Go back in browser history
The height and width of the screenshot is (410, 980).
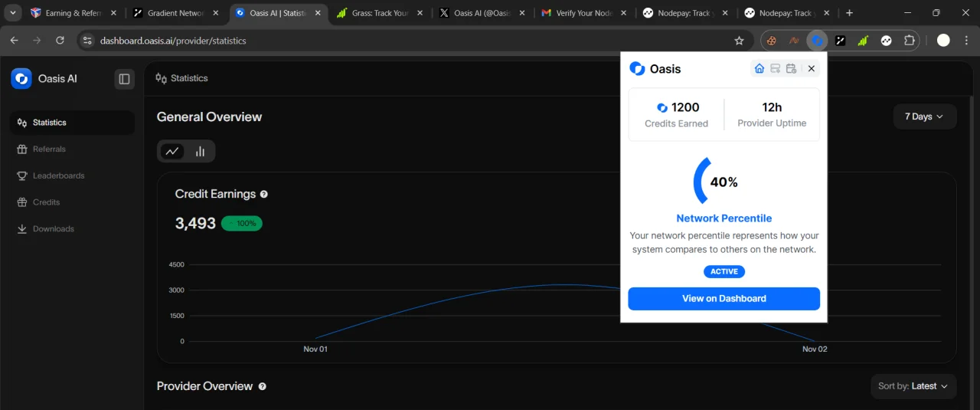coord(14,41)
